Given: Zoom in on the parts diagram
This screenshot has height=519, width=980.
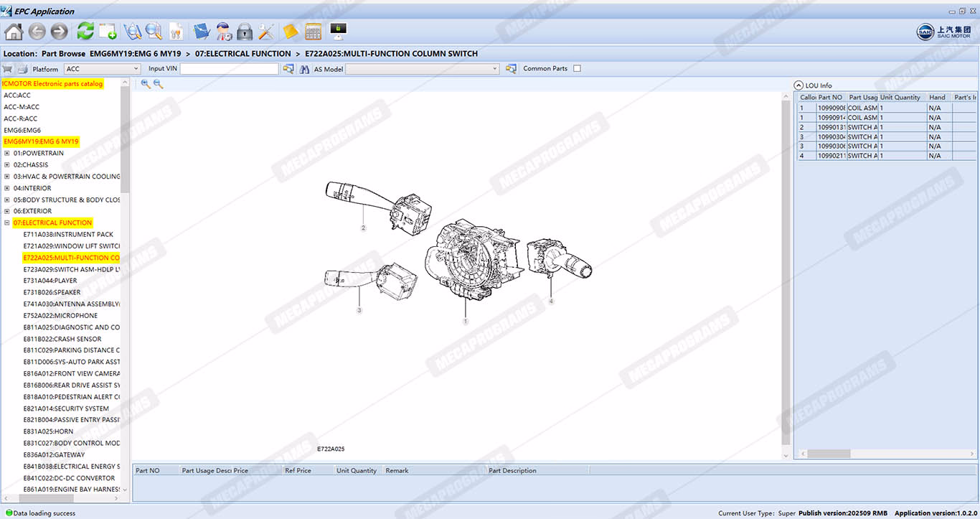Looking at the screenshot, I should point(146,84).
